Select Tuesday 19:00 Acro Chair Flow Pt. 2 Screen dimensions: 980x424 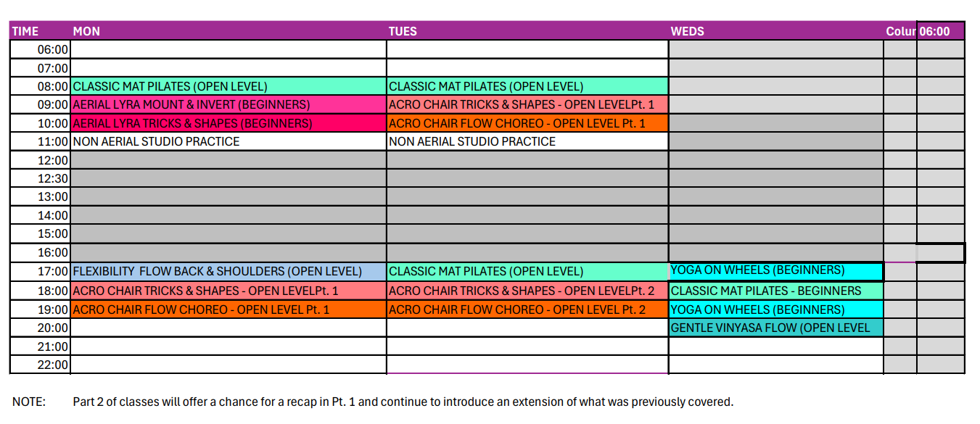coord(527,309)
